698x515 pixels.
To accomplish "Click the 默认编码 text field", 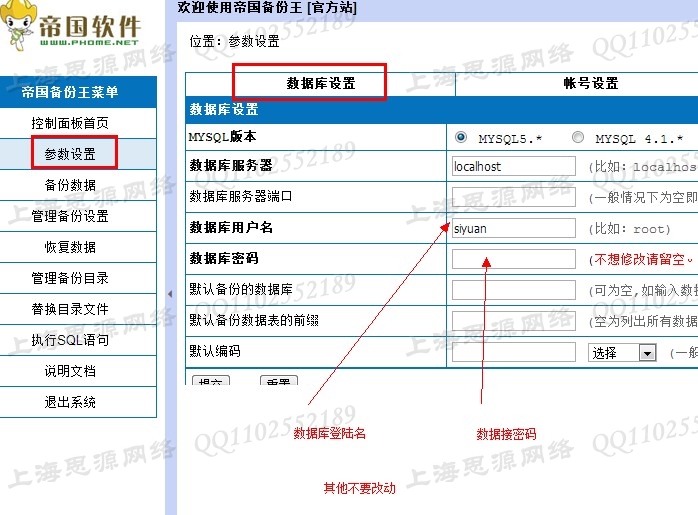I will click(514, 352).
